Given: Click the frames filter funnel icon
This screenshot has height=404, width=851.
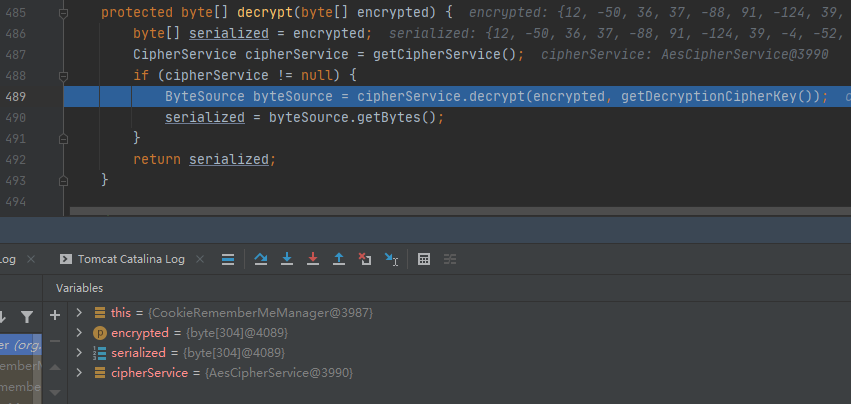Looking at the screenshot, I should point(27,316).
